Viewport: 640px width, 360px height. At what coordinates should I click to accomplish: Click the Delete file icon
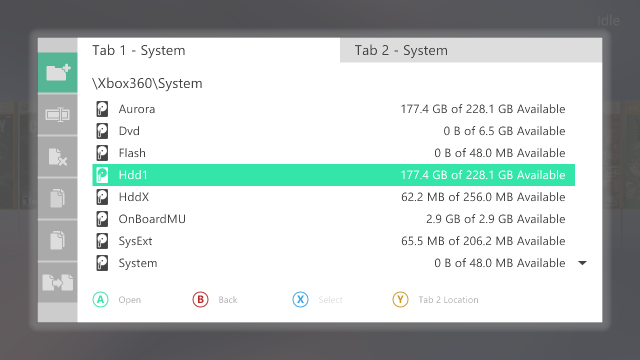tap(58, 157)
